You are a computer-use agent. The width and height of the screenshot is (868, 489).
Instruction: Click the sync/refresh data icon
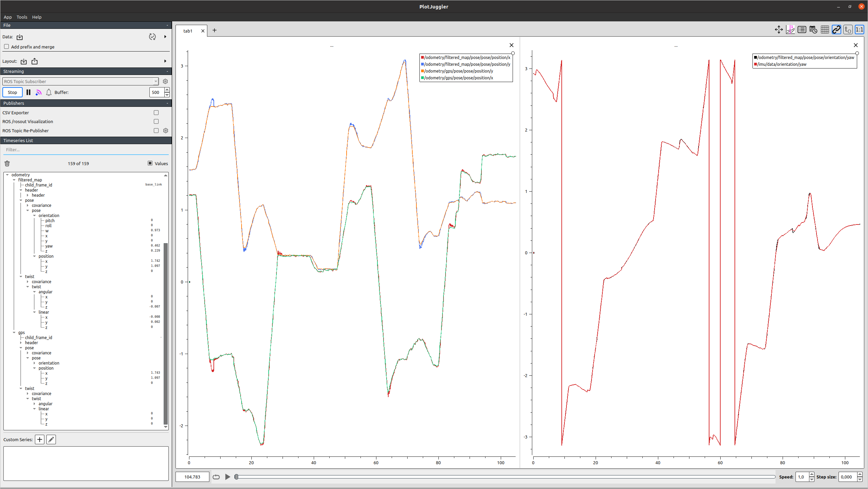point(152,37)
